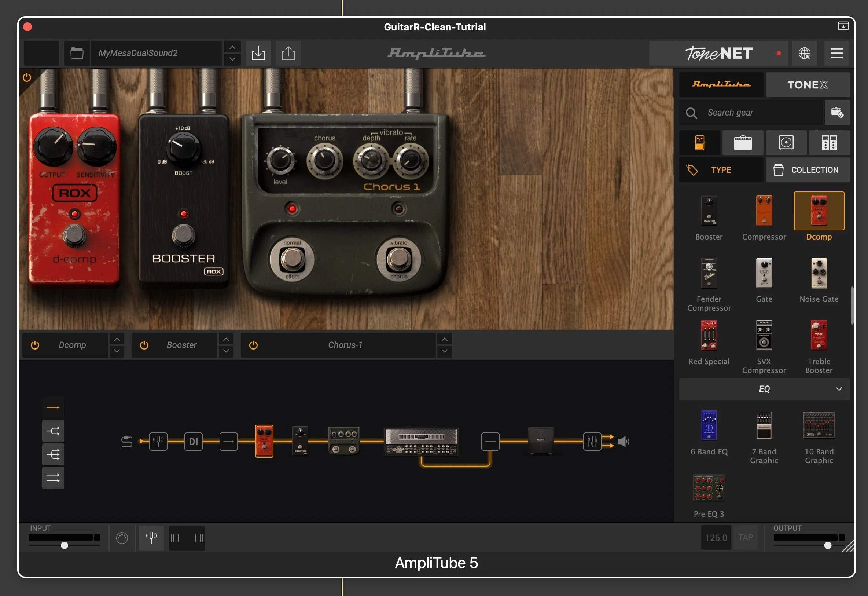Click the tuner block in the signal chain
The height and width of the screenshot is (596, 868).
click(x=158, y=441)
